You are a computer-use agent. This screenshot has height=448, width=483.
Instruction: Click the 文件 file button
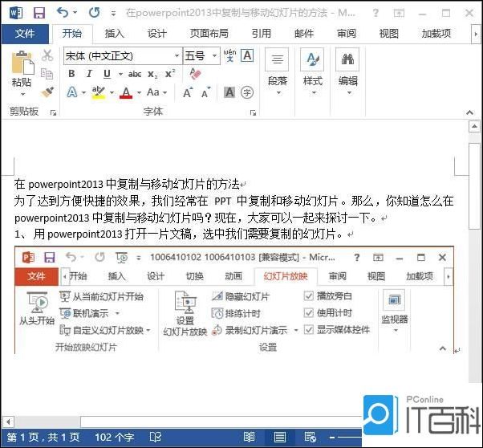25,34
